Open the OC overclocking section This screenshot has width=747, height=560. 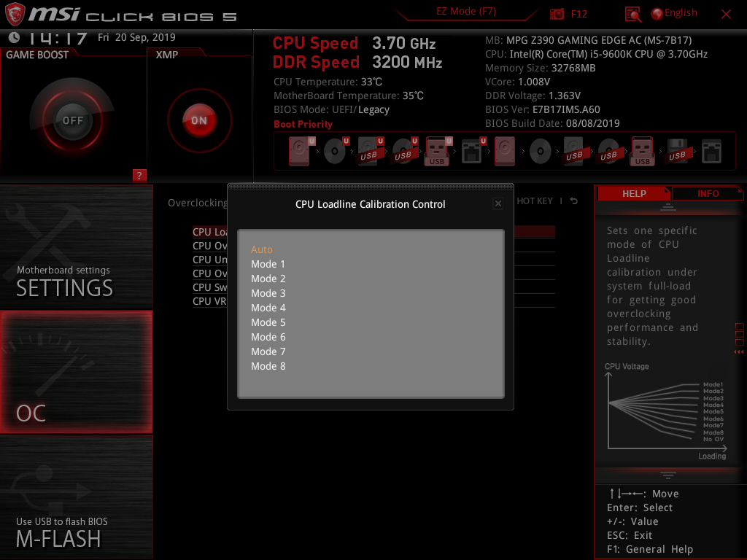point(76,372)
